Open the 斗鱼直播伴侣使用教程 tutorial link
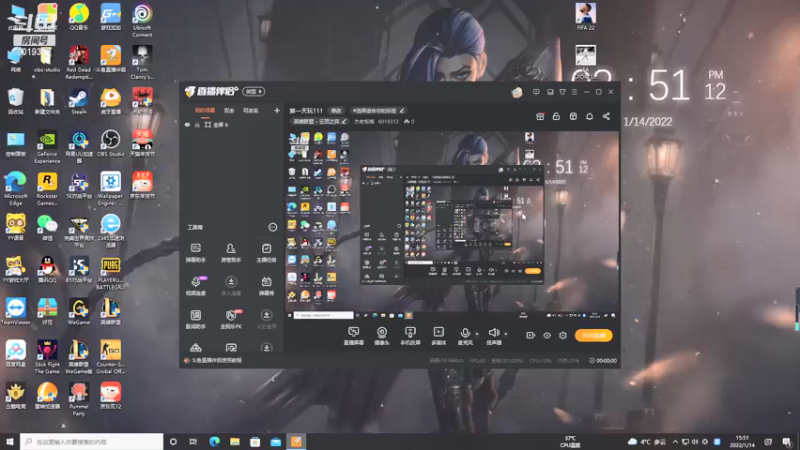 [x=216, y=360]
